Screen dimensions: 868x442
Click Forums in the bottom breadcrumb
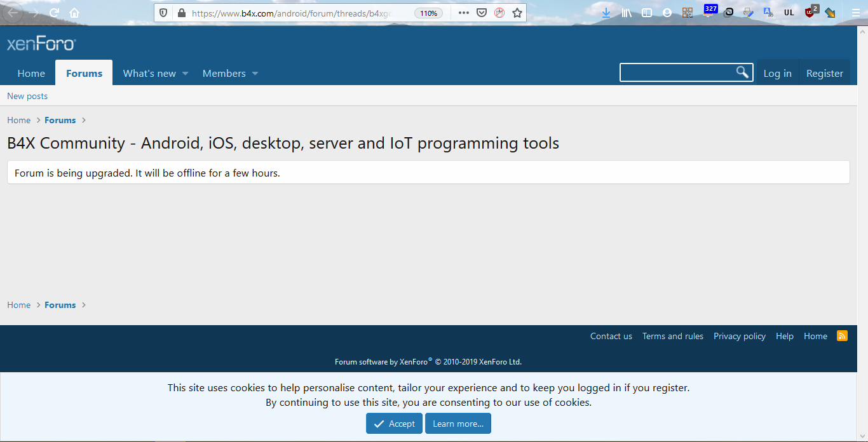(x=60, y=305)
